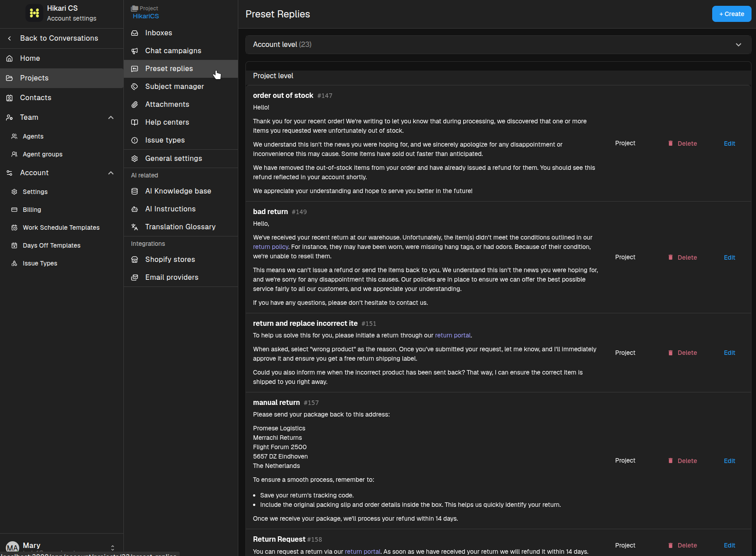Open return portal link in Return Request

[x=363, y=552]
